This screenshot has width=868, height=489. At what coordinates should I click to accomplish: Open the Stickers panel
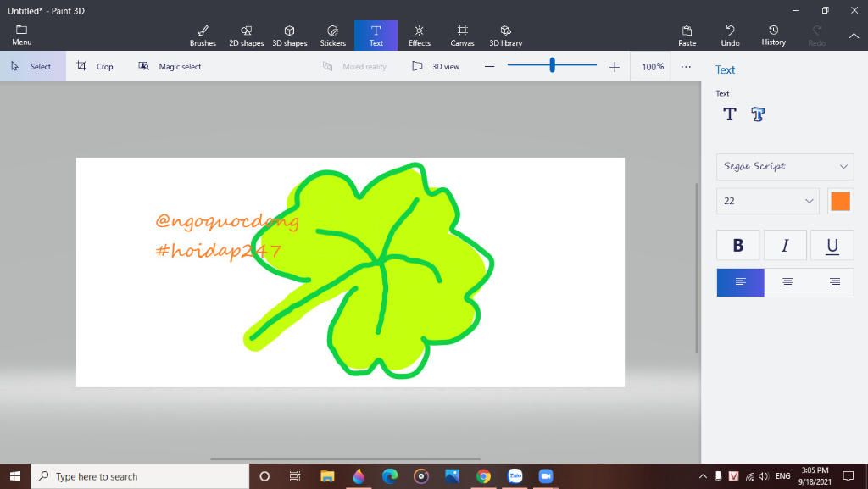[332, 36]
